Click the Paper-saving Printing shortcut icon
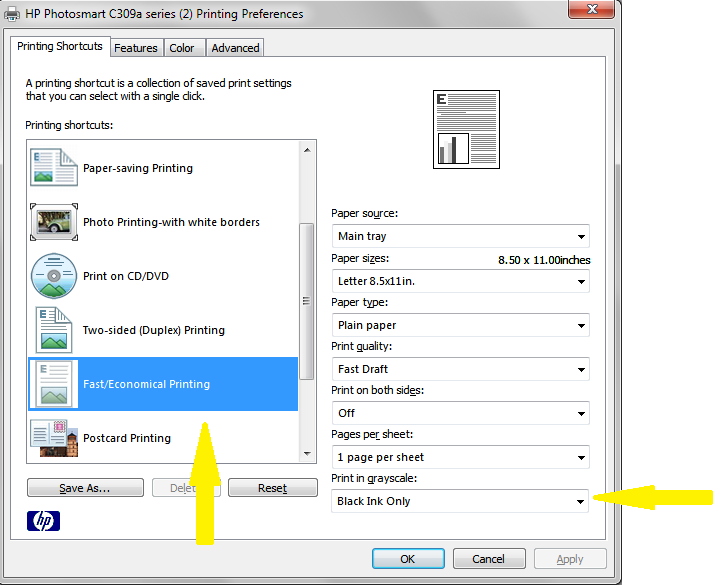Viewport: 715px width, 587px height. [x=54, y=167]
